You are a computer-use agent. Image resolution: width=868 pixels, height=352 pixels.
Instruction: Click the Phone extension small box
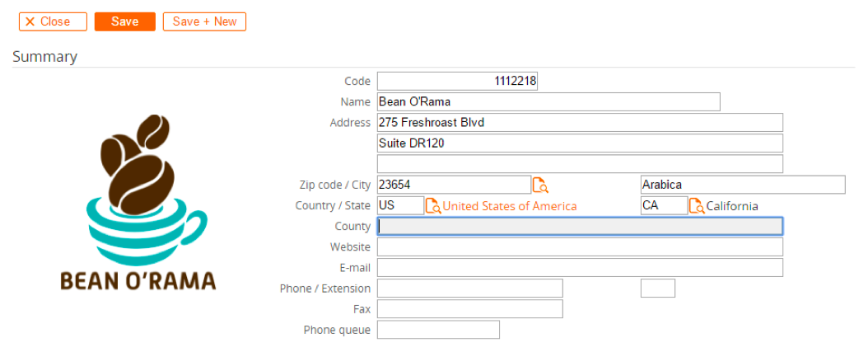(x=658, y=289)
